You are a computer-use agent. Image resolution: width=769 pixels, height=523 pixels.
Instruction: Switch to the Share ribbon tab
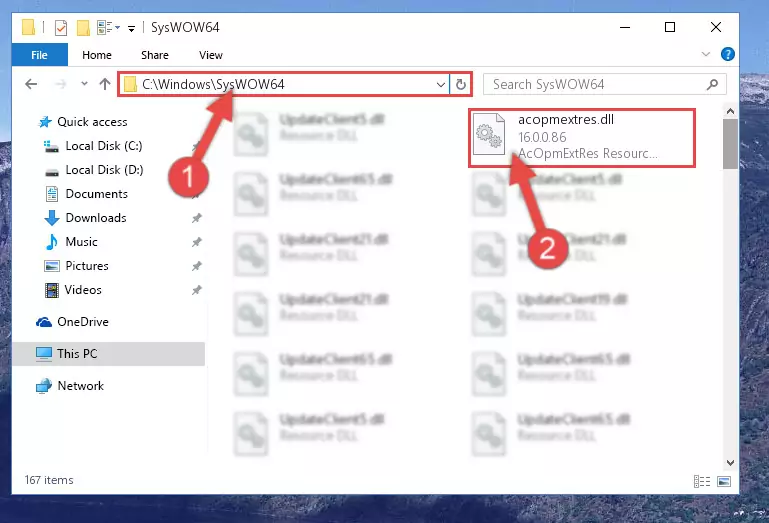click(154, 55)
